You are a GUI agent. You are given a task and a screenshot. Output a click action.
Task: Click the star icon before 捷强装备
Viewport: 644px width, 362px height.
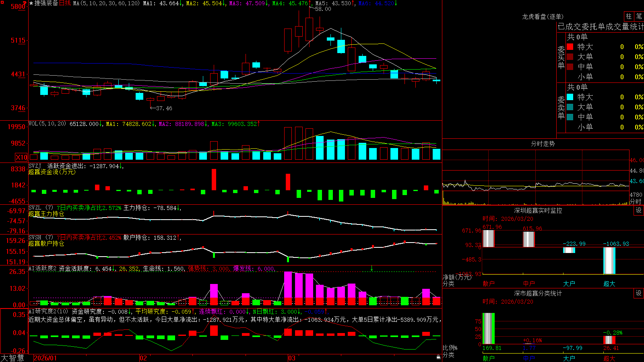click(x=31, y=3)
